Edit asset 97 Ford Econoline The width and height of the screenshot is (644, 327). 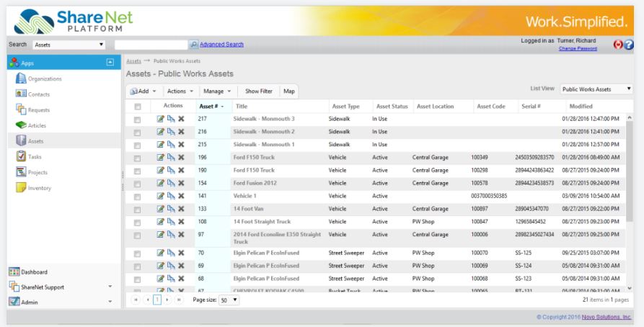pos(161,235)
